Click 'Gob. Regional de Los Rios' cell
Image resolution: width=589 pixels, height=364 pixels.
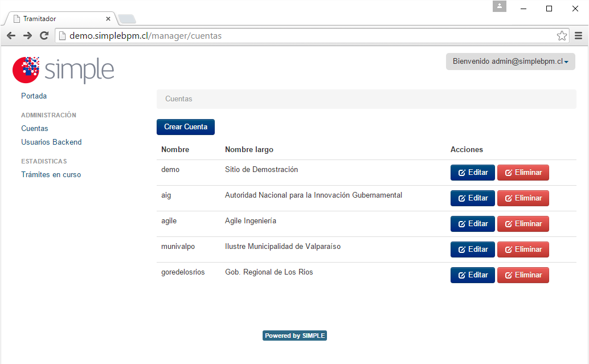pyautogui.click(x=269, y=272)
